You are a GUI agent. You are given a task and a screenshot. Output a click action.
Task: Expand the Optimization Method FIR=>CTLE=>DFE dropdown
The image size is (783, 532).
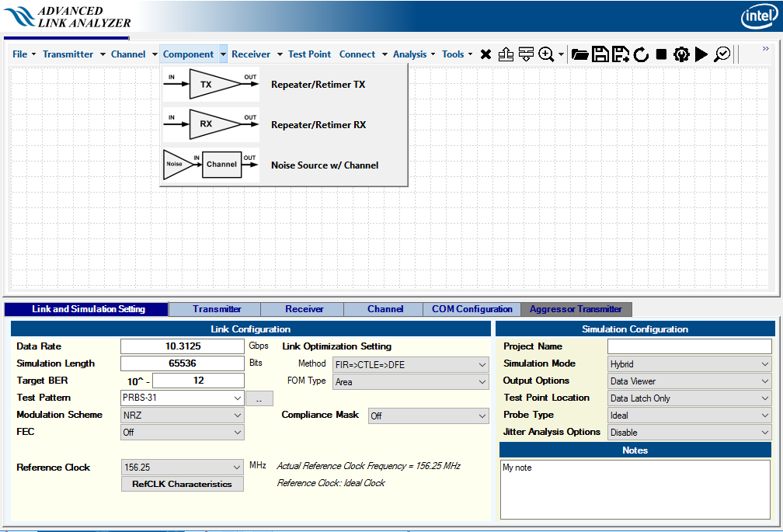pyautogui.click(x=482, y=364)
